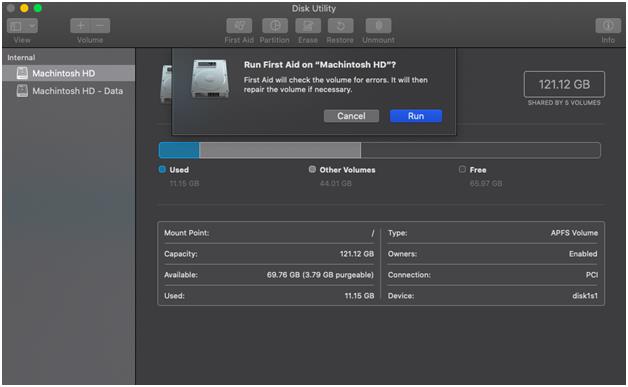Click the Used legend blue swatch
This screenshot has height=387, width=628.
(x=162, y=169)
